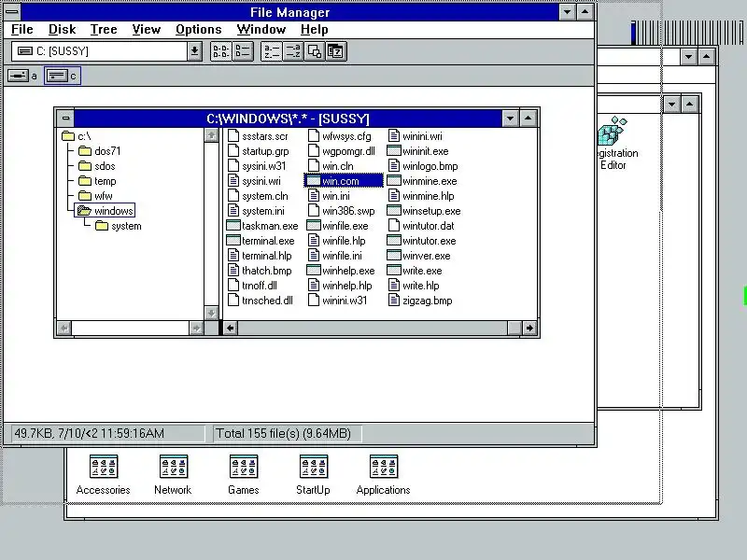Open the Disk menu
The height and width of the screenshot is (560, 747).
click(x=62, y=30)
